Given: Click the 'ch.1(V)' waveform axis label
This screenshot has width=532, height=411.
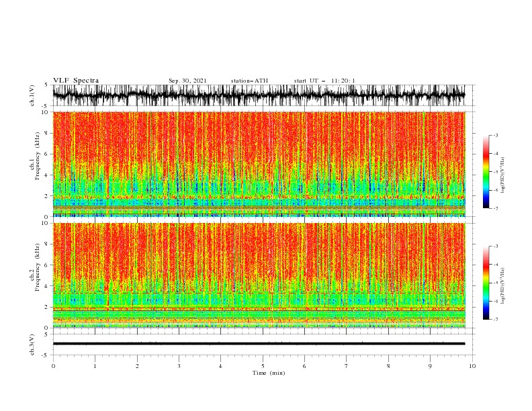Looking at the screenshot, I should 32,95.
